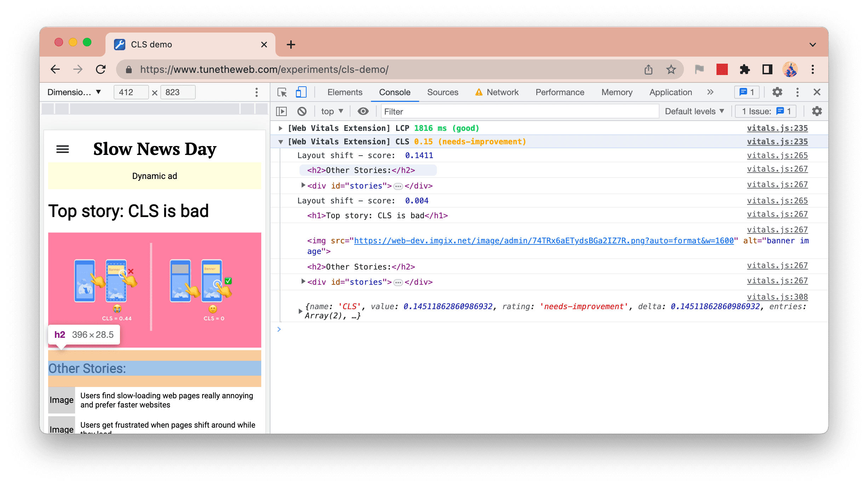
Task: Click the device toolbar icon
Action: (x=301, y=92)
